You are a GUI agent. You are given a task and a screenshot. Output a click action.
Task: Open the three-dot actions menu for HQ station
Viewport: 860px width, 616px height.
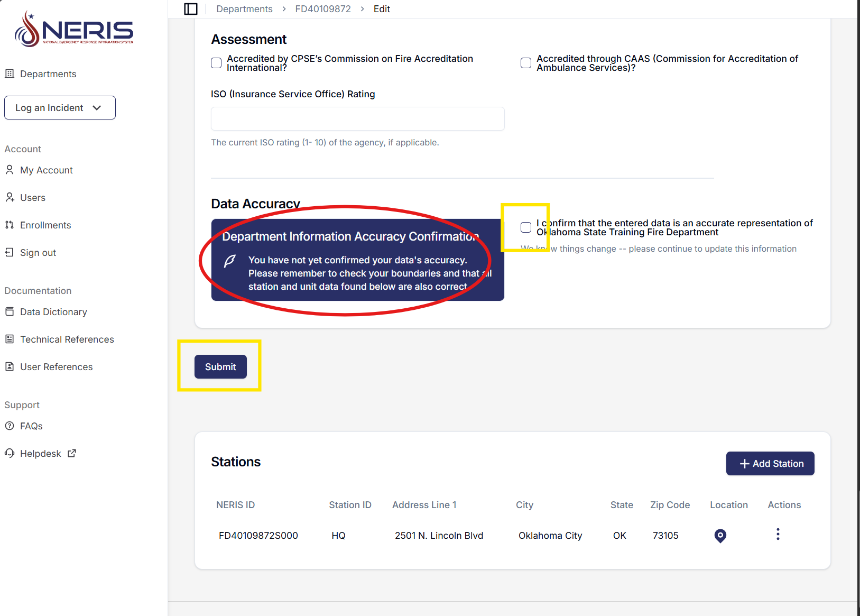click(x=778, y=535)
